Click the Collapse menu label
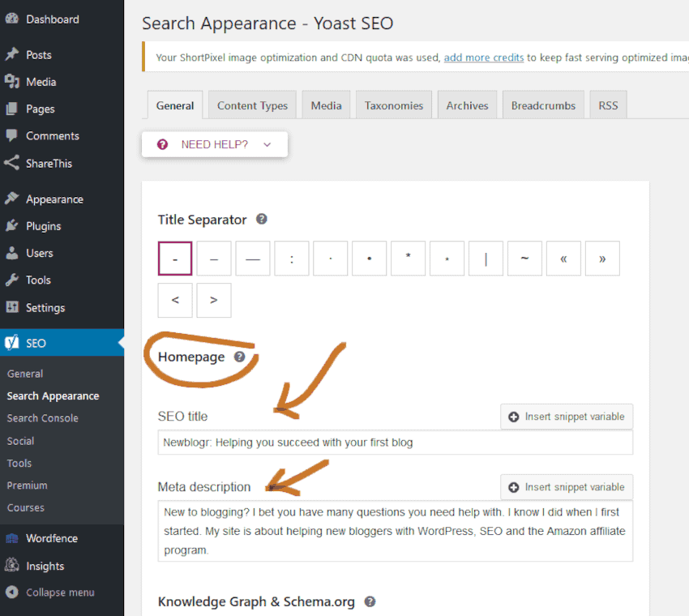Screen dimensions: 689x616 [60, 592]
